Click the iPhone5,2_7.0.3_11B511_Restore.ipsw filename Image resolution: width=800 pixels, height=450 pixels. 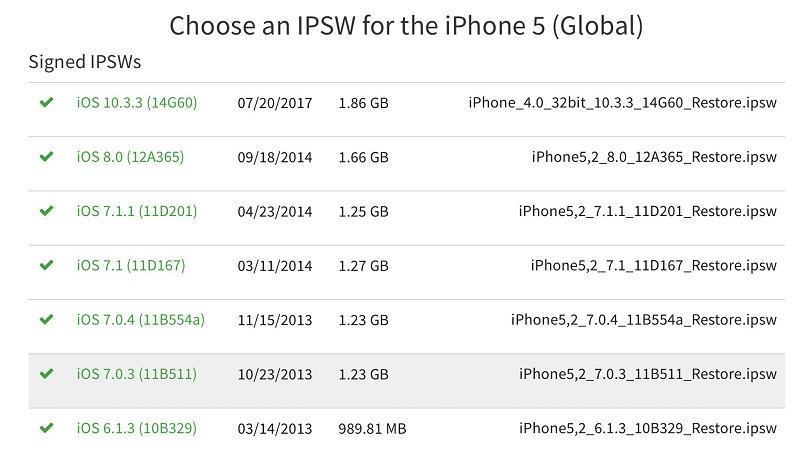[647, 374]
